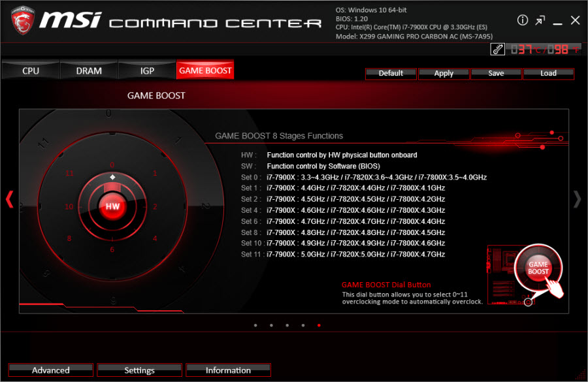
Task: Click the first page indicator dot
Action: 255,325
